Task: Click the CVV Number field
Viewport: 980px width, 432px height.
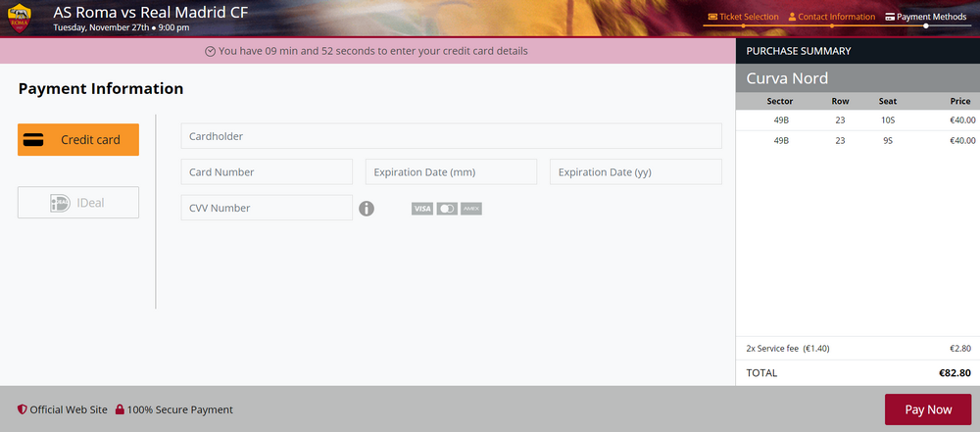Action: coord(267,208)
